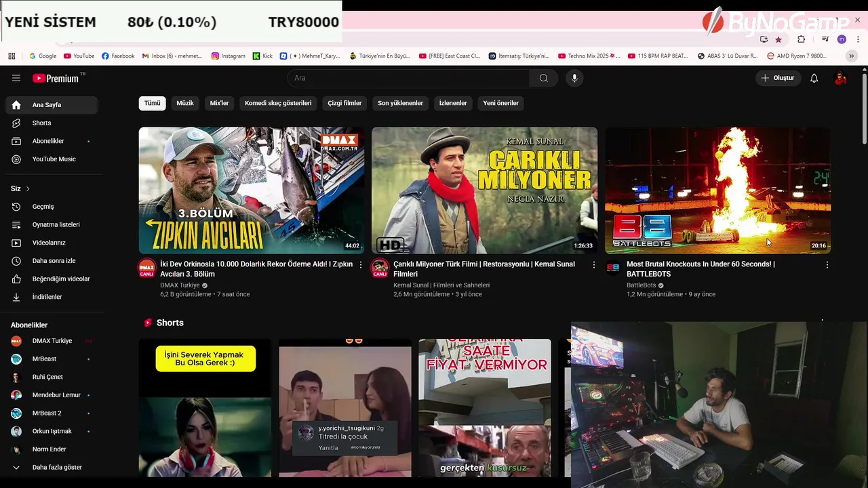Open the notifications bell

pyautogui.click(x=814, y=78)
